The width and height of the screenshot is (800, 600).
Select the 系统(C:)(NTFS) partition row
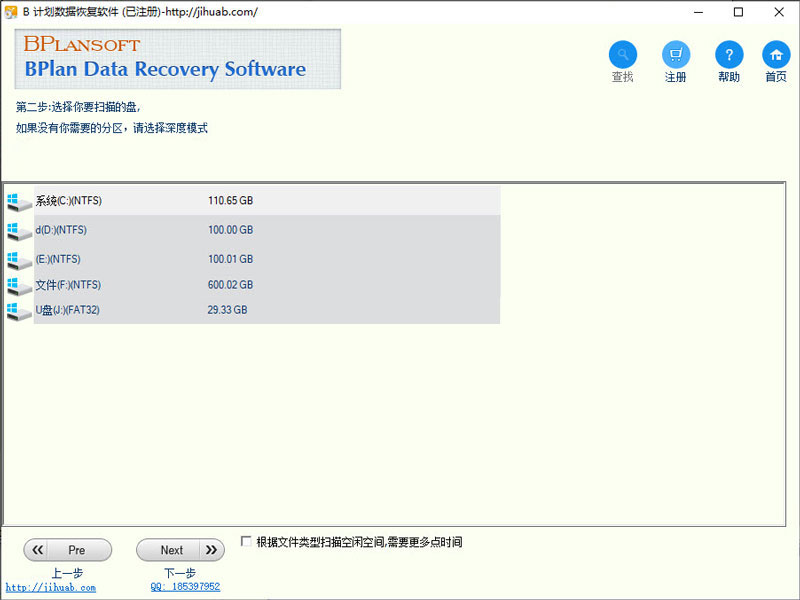tap(267, 201)
